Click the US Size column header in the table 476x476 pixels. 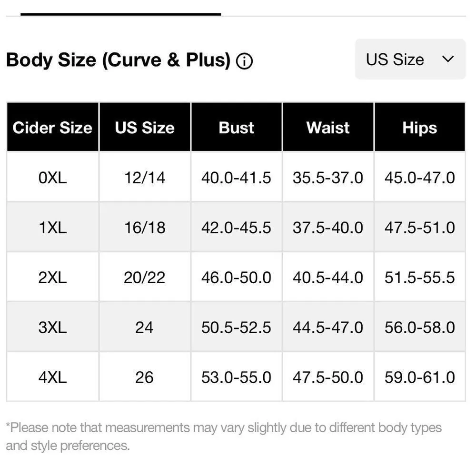click(145, 128)
